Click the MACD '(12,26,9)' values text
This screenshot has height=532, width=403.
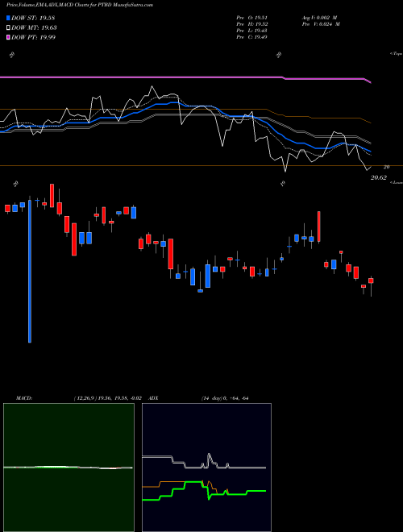pos(107,398)
